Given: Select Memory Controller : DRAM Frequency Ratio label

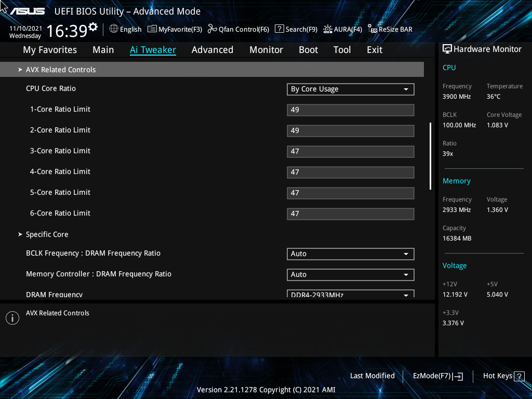Looking at the screenshot, I should [x=99, y=274].
